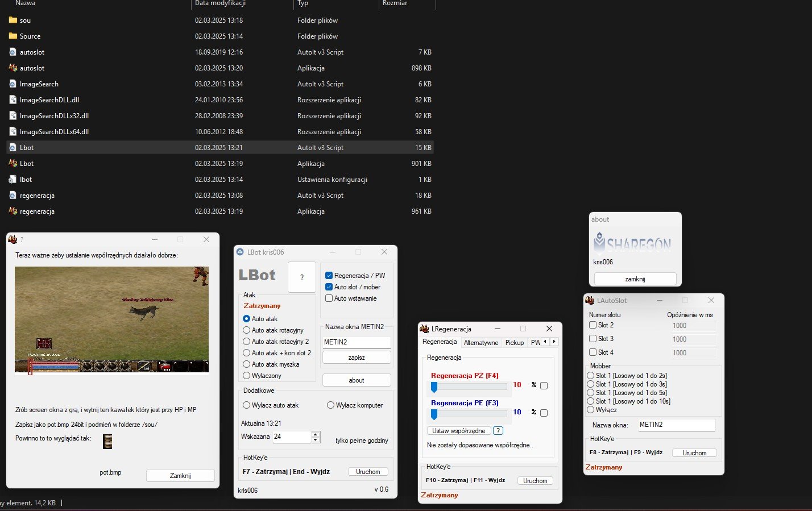Enable the Auto wstawanie checkbox
The image size is (812, 511).
tap(329, 298)
